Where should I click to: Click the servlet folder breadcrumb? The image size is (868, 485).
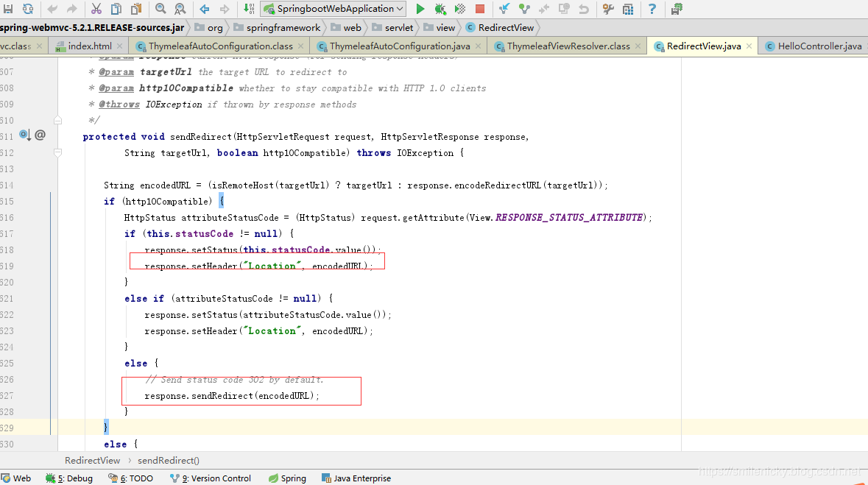[392, 28]
